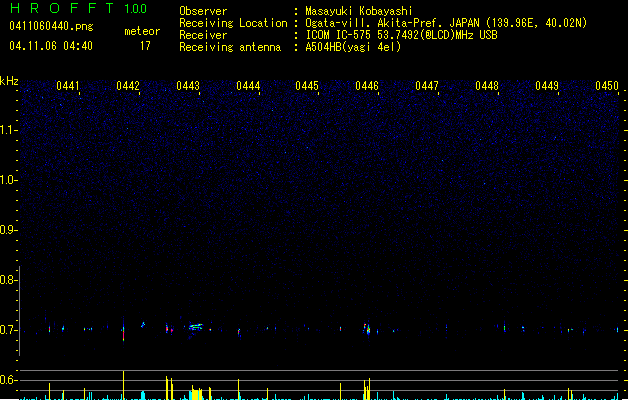The width and height of the screenshot is (629, 400).
Task: Select receiver text ICOM IC-575 53.7492 MHz USB
Action: point(401,35)
